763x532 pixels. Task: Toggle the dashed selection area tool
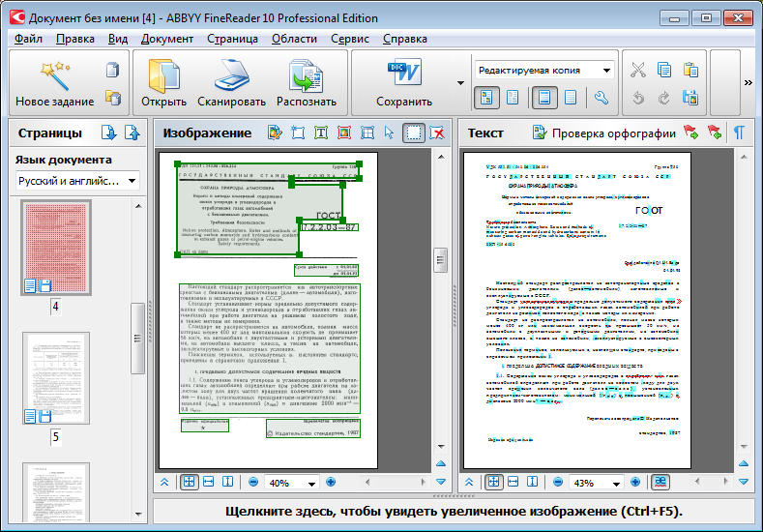(414, 133)
